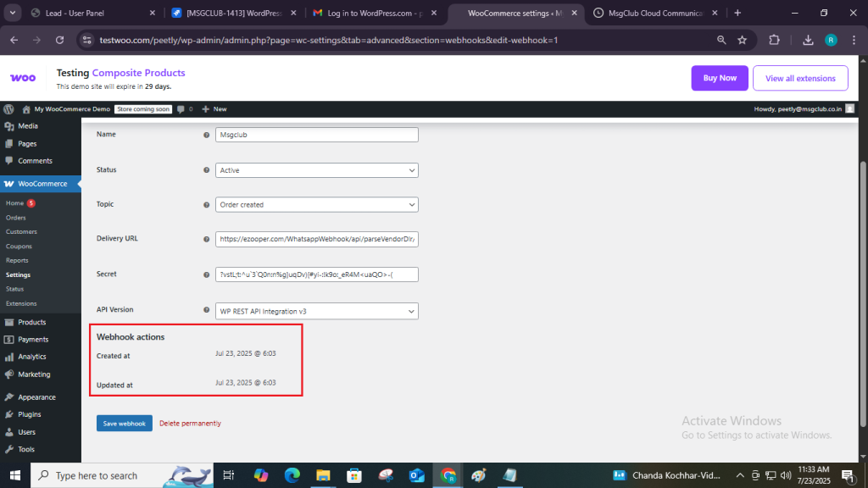Click the API Version help icon

pyautogui.click(x=207, y=310)
